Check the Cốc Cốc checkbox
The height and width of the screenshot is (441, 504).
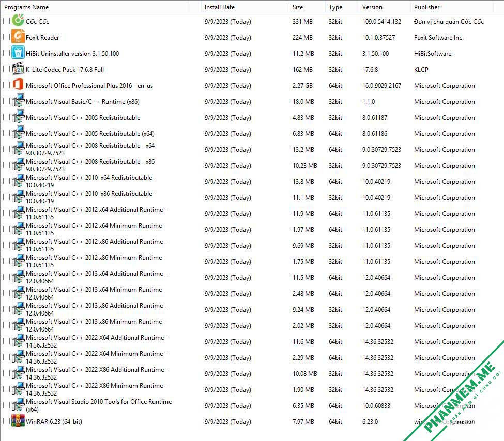6,21
